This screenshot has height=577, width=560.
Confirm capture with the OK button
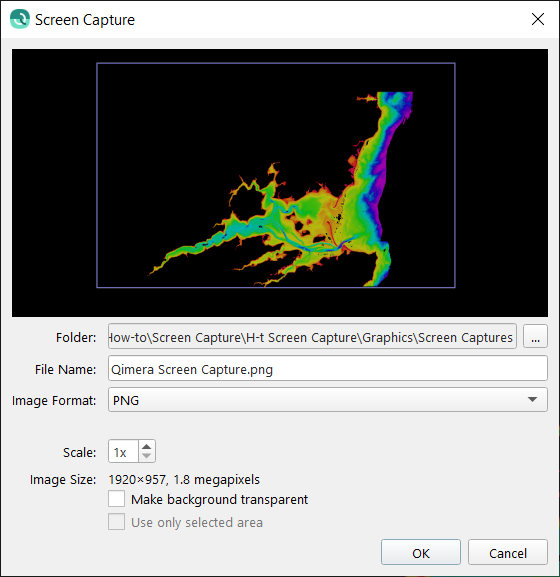click(x=421, y=552)
